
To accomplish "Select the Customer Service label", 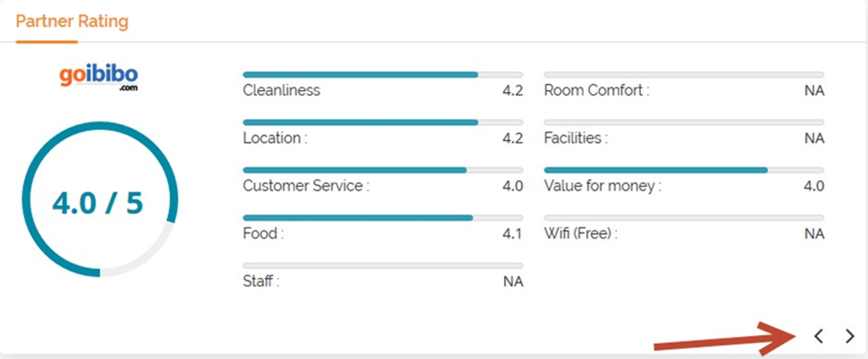I will pos(306,186).
